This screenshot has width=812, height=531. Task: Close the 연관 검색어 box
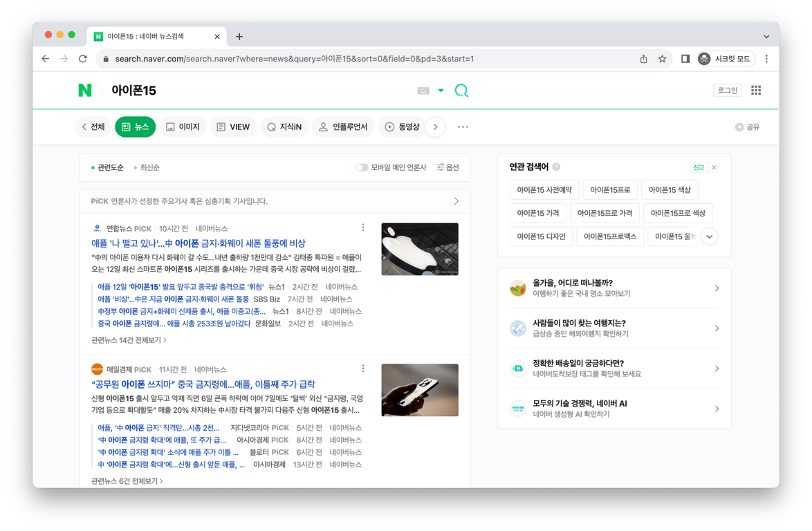point(714,167)
